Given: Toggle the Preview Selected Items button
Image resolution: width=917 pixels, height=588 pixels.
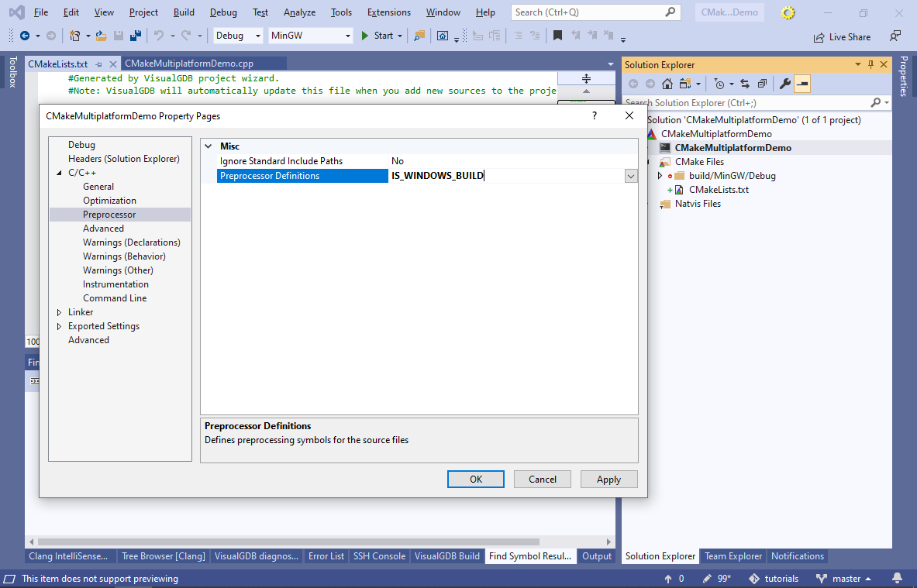Looking at the screenshot, I should tap(802, 84).
